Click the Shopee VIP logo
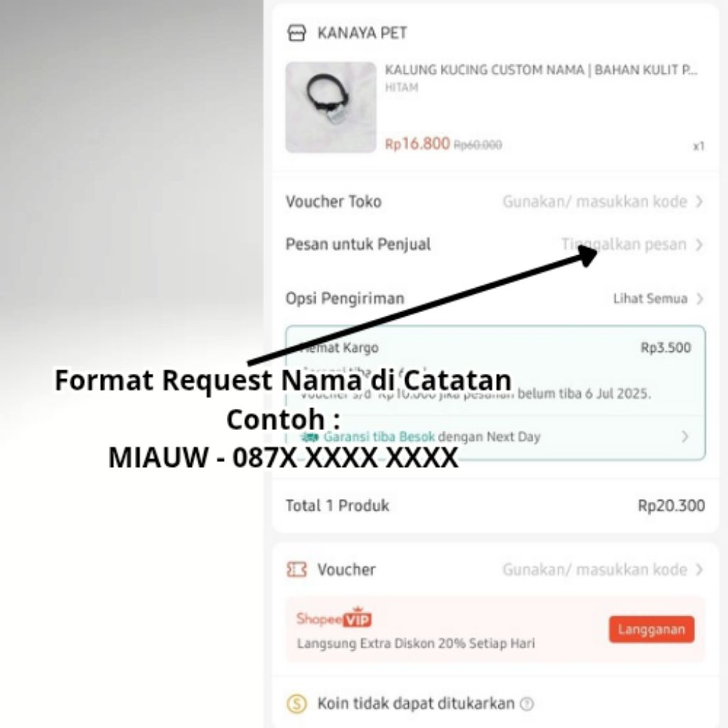The width and height of the screenshot is (728, 728). pos(334,618)
